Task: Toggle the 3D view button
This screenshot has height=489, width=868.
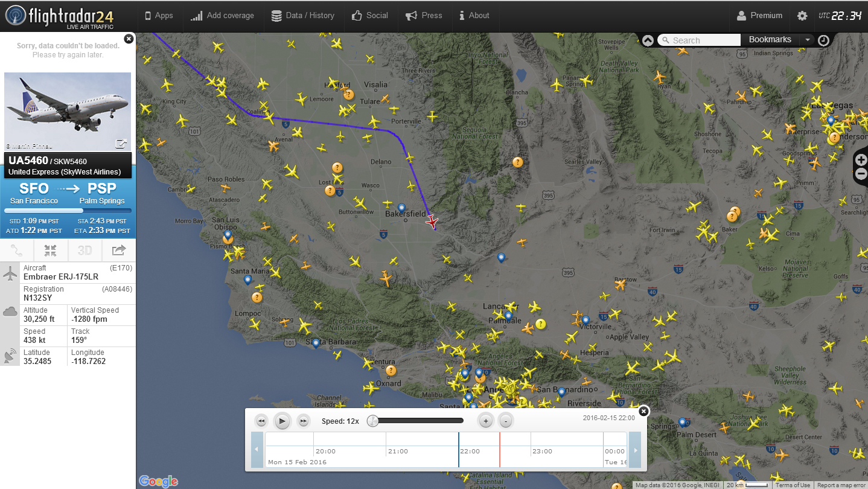Action: tap(85, 251)
